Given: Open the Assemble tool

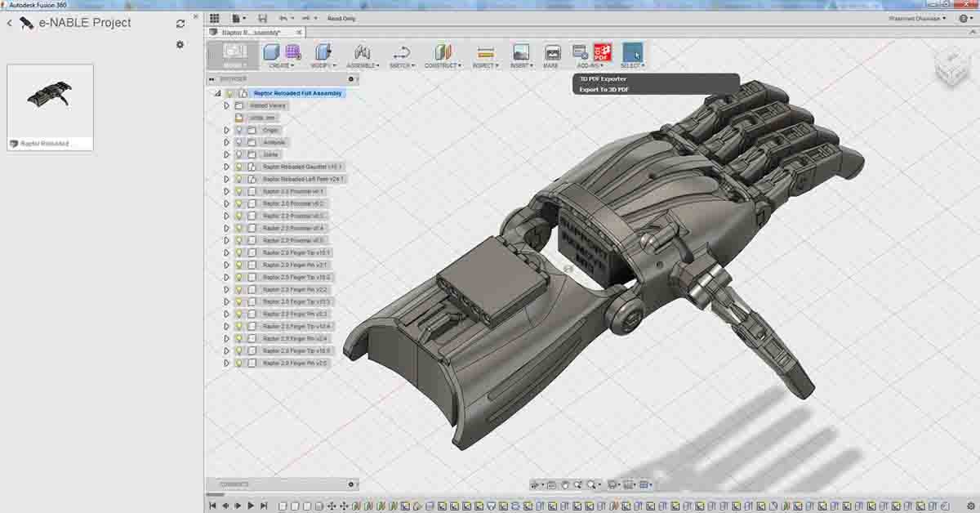Looking at the screenshot, I should (x=362, y=51).
